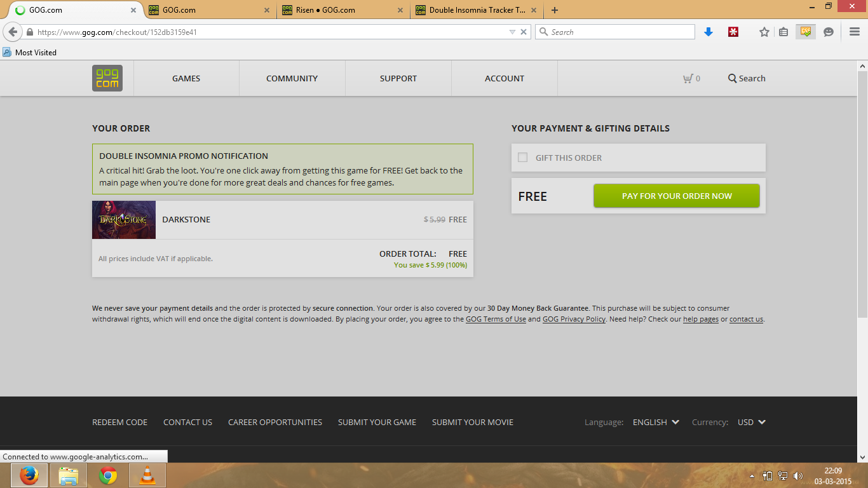Switch to the second GOG.com tab
This screenshot has width=868, height=488.
[x=210, y=10]
